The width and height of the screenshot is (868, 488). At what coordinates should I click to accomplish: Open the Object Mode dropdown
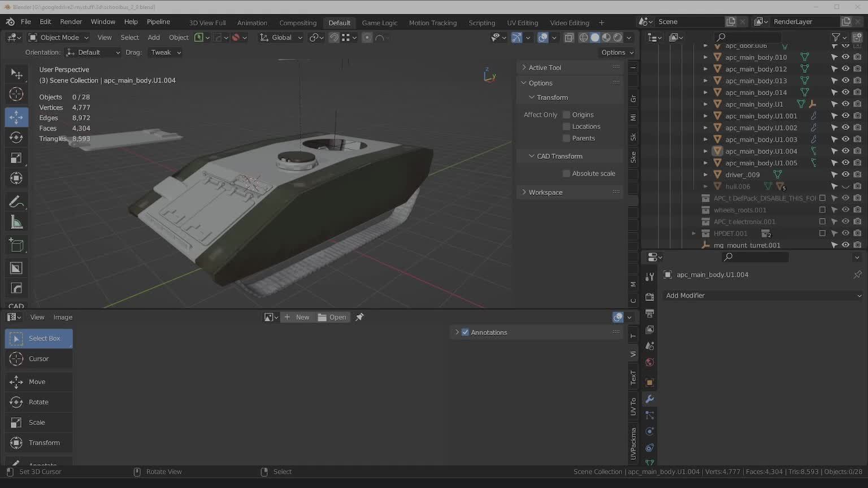(x=59, y=37)
